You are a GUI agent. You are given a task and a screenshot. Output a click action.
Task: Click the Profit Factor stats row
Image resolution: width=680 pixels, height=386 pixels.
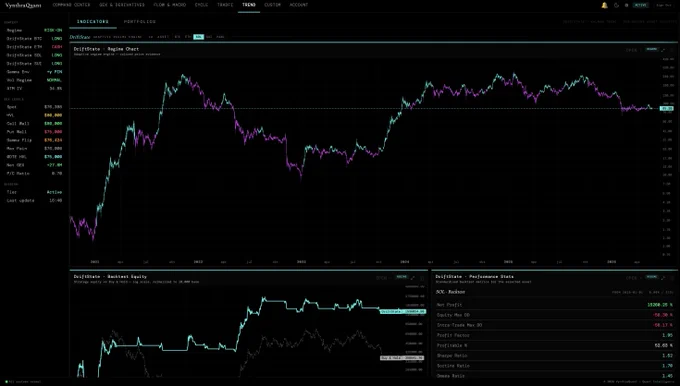click(x=555, y=335)
